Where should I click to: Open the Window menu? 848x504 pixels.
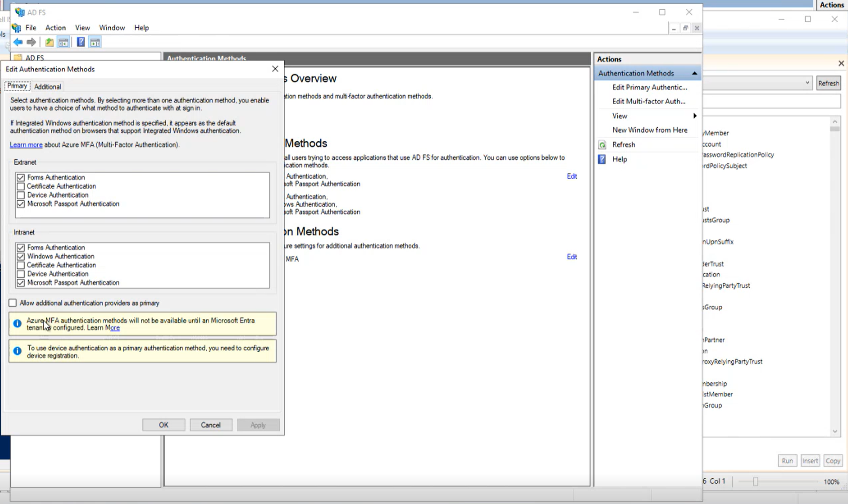[x=112, y=28]
